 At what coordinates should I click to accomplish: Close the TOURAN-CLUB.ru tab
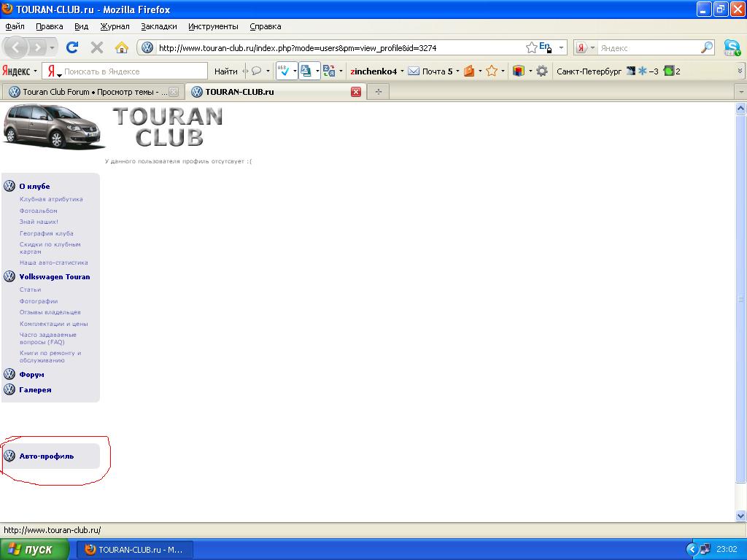[x=356, y=92]
